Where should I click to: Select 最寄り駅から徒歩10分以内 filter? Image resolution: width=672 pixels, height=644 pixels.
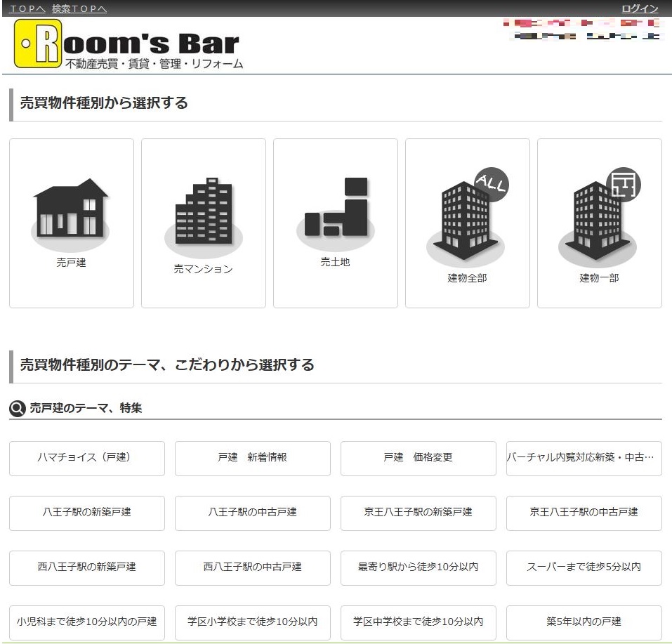tap(418, 567)
